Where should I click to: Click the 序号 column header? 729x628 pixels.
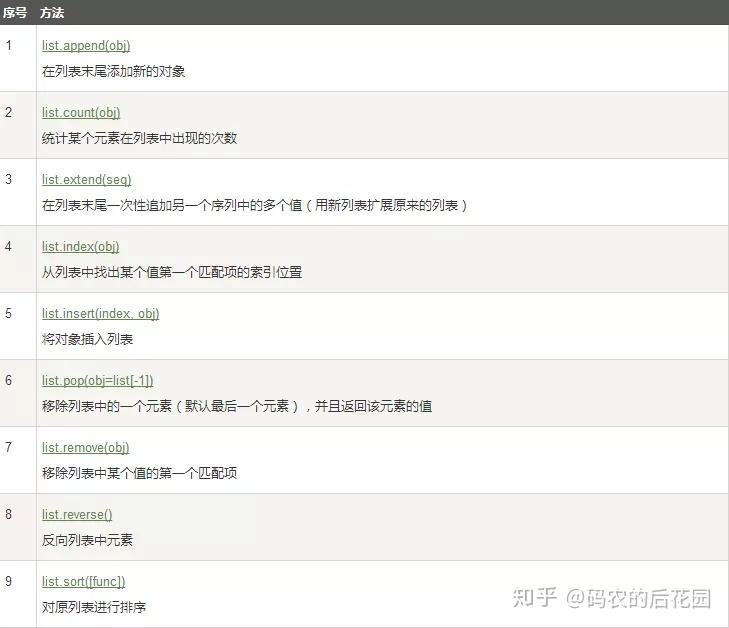(15, 13)
